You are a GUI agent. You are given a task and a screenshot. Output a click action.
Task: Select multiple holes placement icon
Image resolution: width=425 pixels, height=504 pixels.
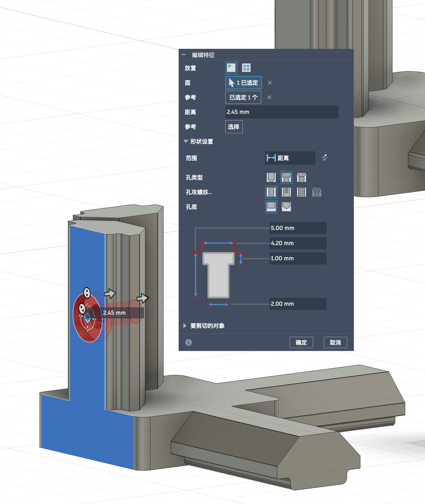coord(246,68)
